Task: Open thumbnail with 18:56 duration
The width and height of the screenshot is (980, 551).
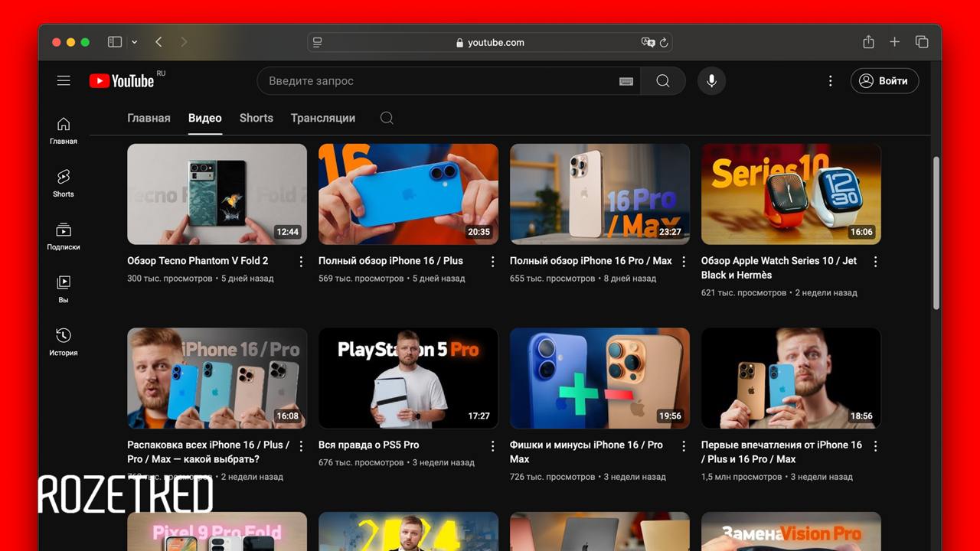Action: coord(791,378)
